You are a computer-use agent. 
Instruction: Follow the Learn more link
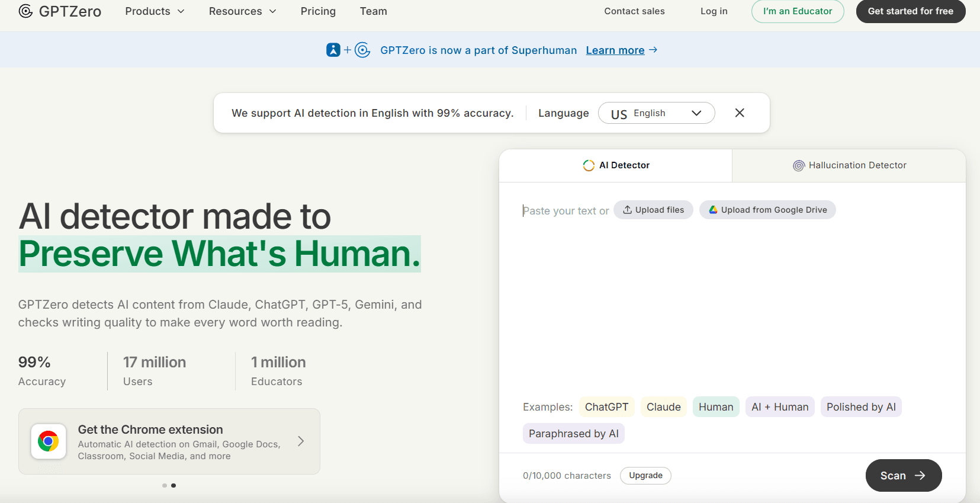click(615, 50)
